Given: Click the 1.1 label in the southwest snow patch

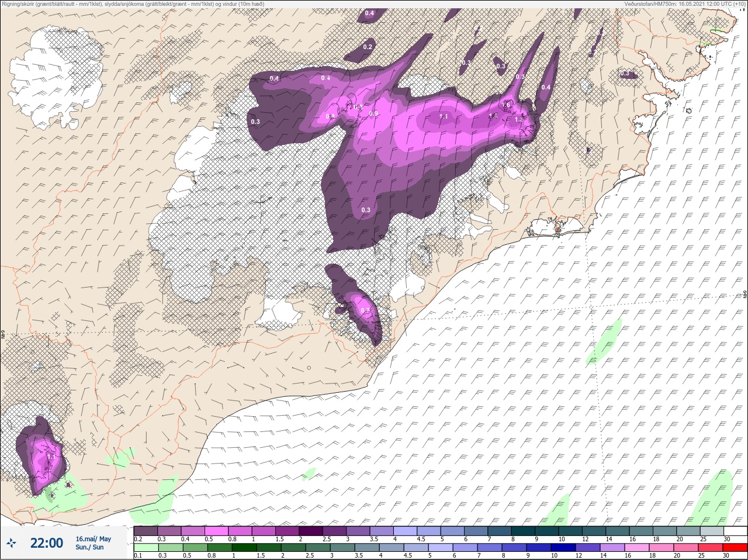Looking at the screenshot, I should click(50, 457).
